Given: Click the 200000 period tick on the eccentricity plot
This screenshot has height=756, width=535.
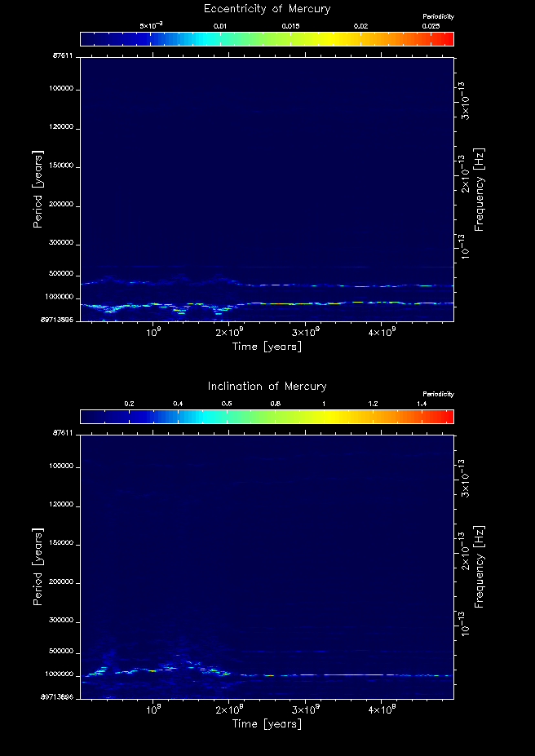Looking at the screenshot, I should 63,205.
